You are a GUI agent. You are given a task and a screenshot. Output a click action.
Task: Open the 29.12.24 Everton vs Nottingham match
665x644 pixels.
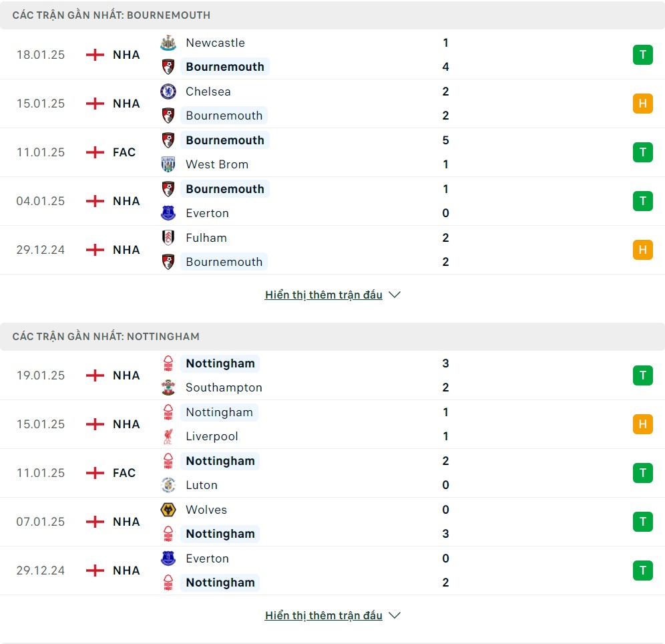coord(332,571)
